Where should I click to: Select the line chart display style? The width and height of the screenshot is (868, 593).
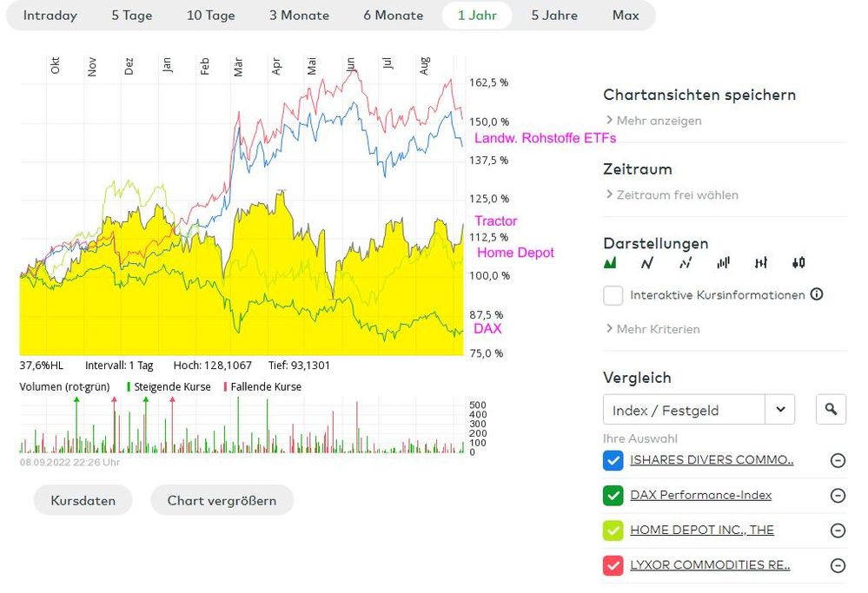[646, 262]
